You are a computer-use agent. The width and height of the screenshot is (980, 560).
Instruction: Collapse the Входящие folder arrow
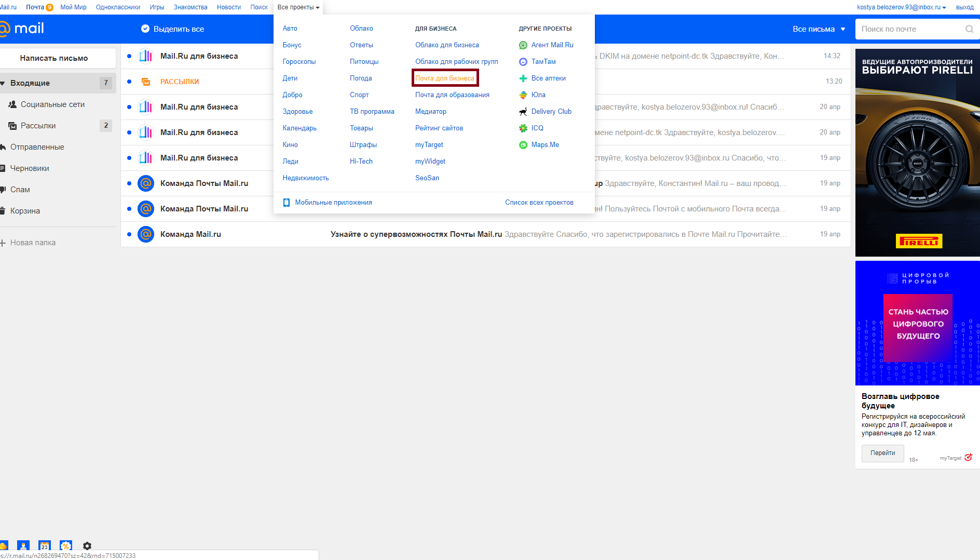[3, 83]
